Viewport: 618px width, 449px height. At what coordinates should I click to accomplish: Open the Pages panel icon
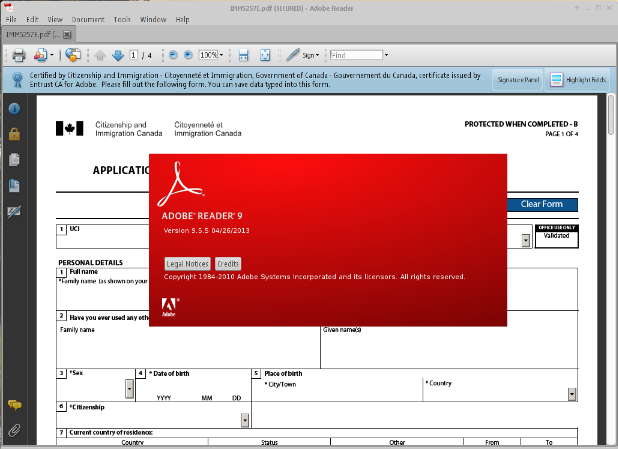point(14,160)
